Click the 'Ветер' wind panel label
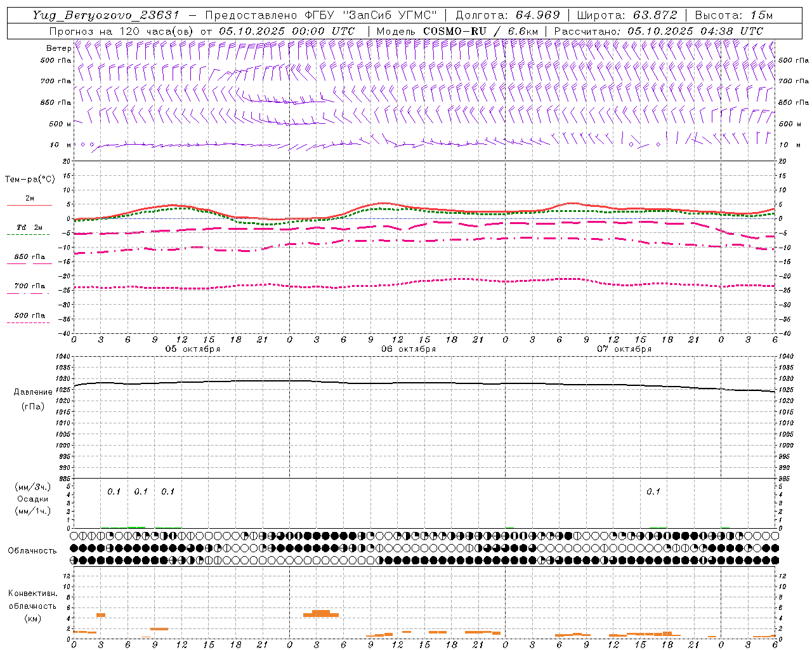 click(58, 48)
